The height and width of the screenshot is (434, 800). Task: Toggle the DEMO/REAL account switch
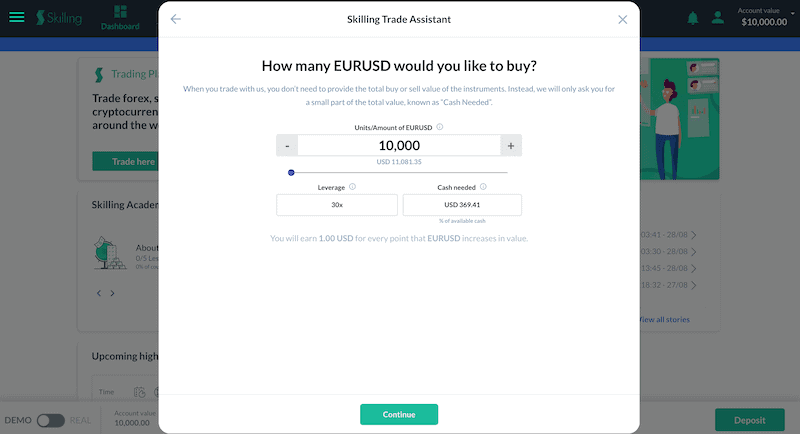pos(51,420)
